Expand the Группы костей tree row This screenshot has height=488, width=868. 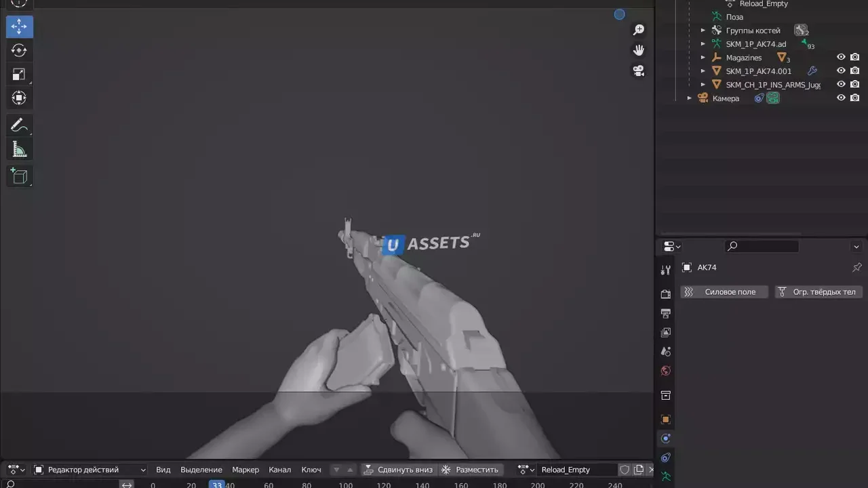(x=703, y=30)
